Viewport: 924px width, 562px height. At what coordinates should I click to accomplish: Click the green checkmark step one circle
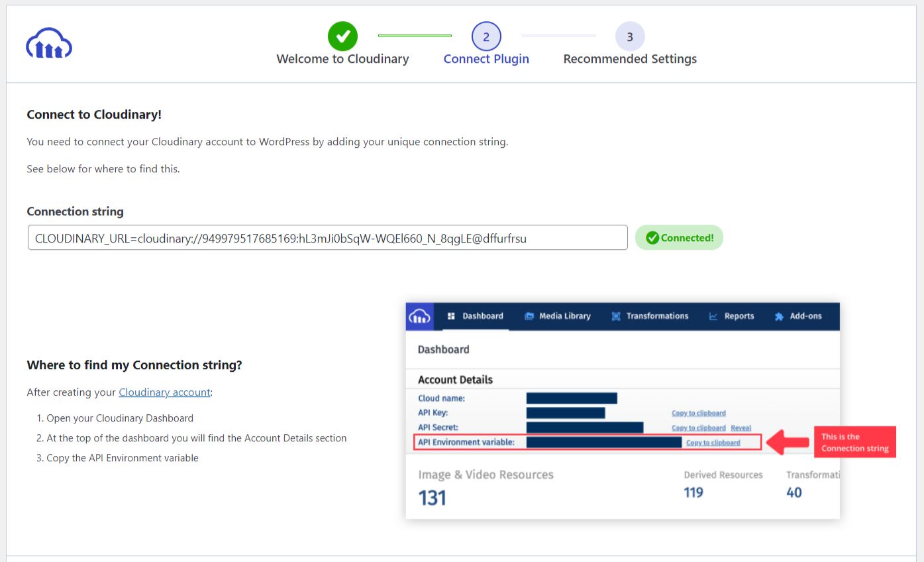[342, 36]
